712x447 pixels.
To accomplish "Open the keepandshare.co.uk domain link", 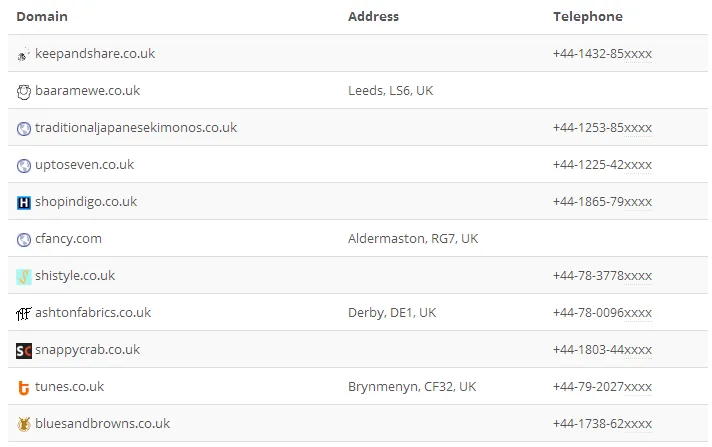I will (x=95, y=54).
